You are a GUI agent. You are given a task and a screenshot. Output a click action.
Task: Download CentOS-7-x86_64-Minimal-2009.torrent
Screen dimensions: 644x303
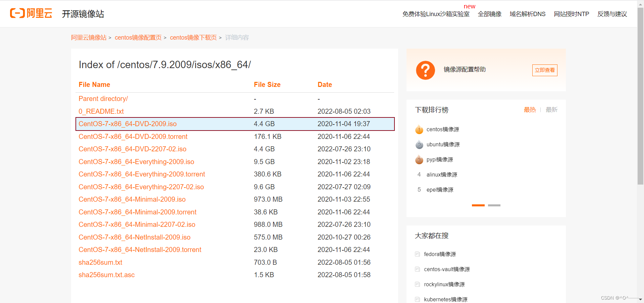coord(138,212)
